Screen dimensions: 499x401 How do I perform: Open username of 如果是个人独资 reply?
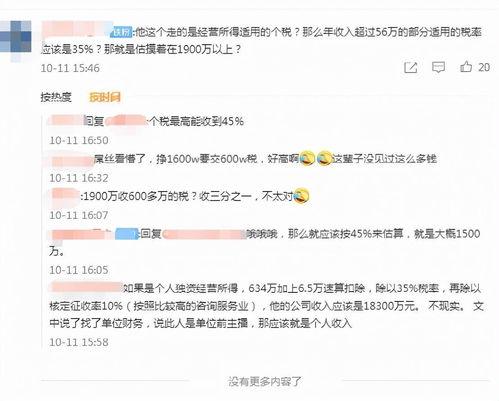pos(86,287)
